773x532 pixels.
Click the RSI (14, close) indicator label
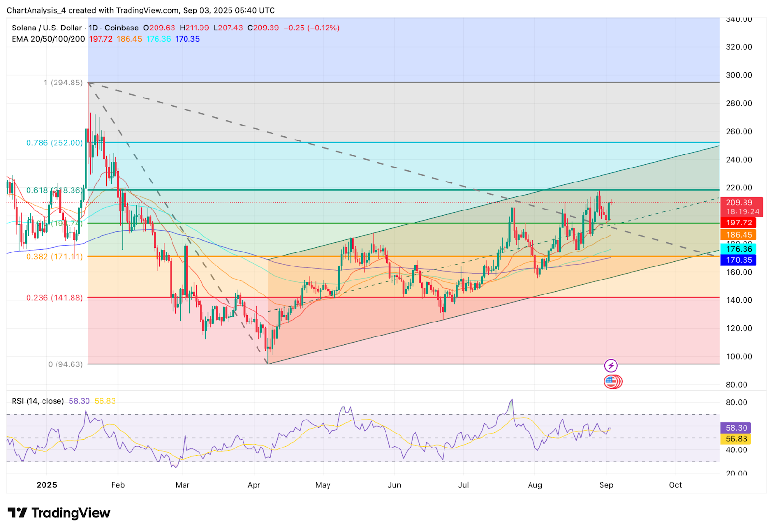coord(38,401)
